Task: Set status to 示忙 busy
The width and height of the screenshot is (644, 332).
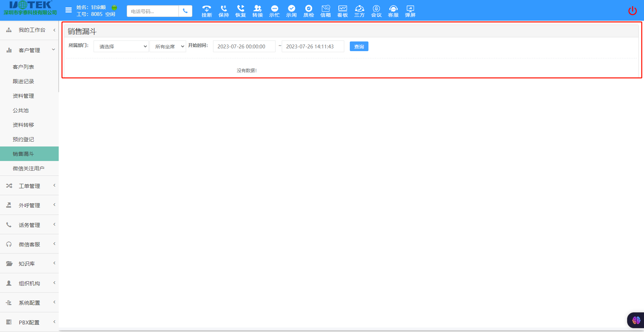Action: click(275, 11)
